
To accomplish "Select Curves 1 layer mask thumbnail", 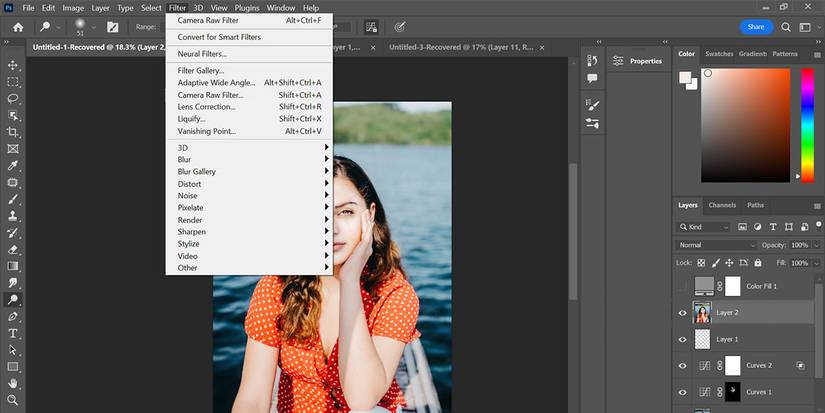I will tap(732, 392).
